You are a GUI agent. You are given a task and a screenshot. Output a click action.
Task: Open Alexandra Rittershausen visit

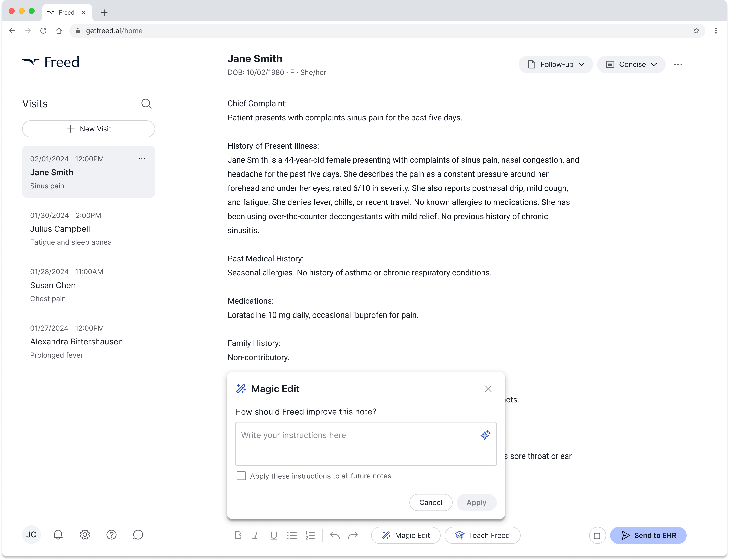tap(89, 341)
